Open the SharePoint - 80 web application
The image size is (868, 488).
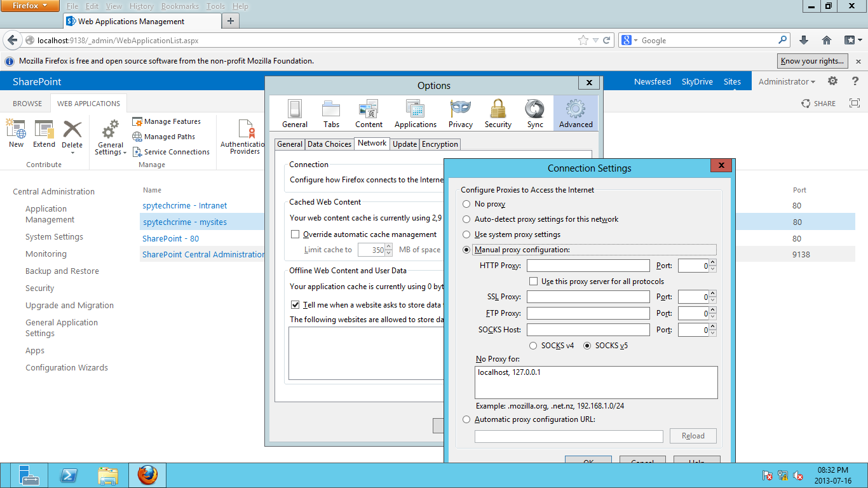tap(170, 238)
